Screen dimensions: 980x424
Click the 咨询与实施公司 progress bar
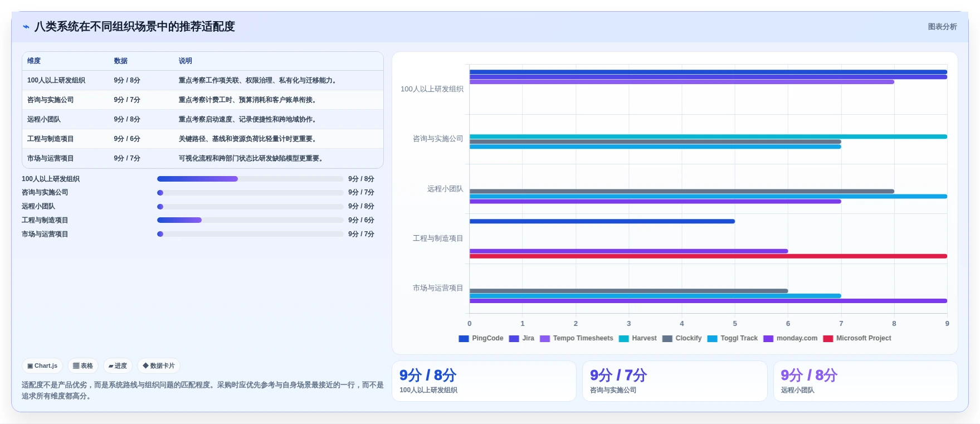(250, 193)
